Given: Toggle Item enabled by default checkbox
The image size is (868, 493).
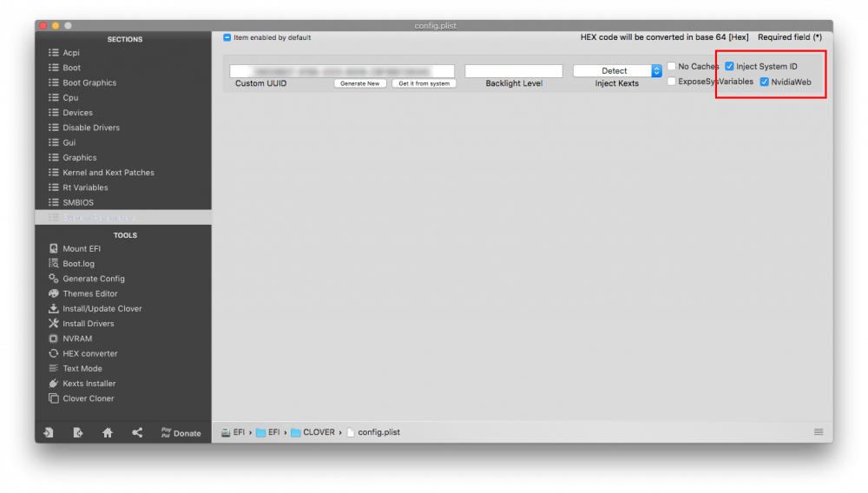Looking at the screenshot, I should point(227,37).
